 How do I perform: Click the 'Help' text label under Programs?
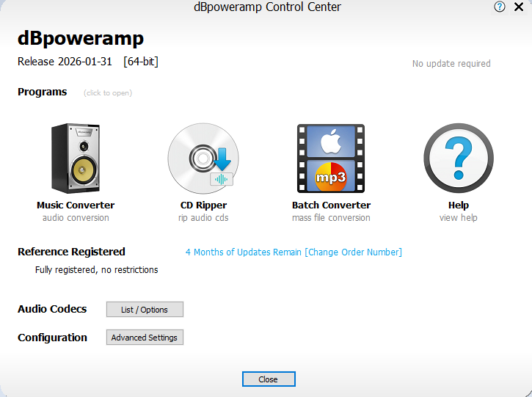click(459, 205)
